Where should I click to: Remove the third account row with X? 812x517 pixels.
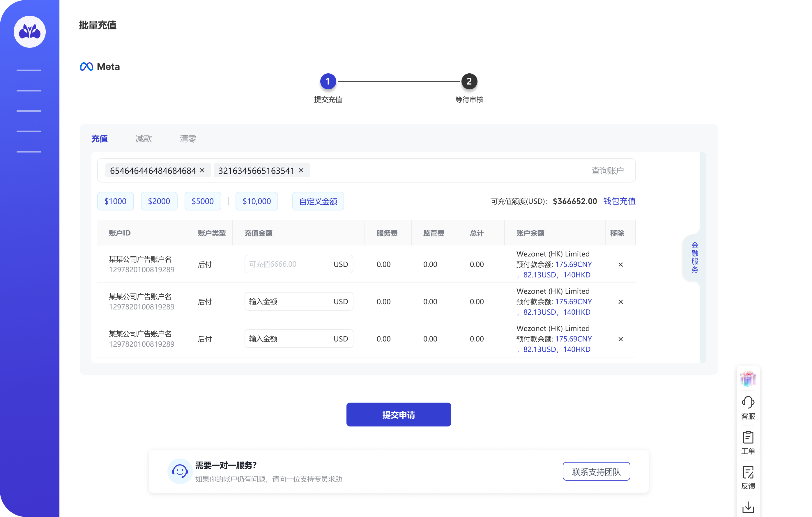pyautogui.click(x=620, y=339)
